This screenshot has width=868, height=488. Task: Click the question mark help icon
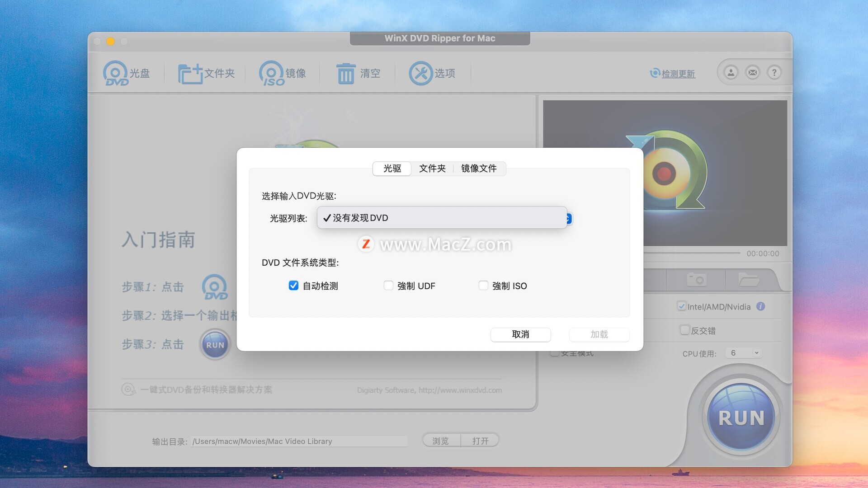774,72
